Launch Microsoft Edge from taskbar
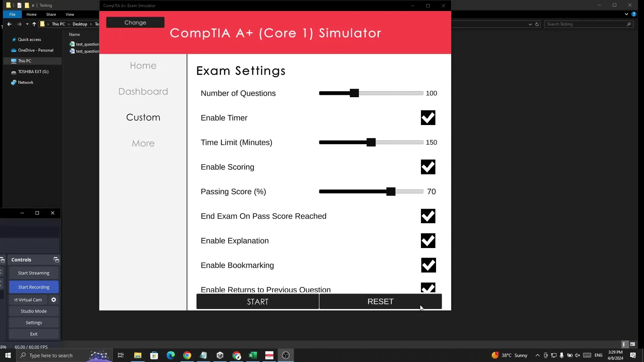Screen dimensions: 644x362 coord(171,355)
